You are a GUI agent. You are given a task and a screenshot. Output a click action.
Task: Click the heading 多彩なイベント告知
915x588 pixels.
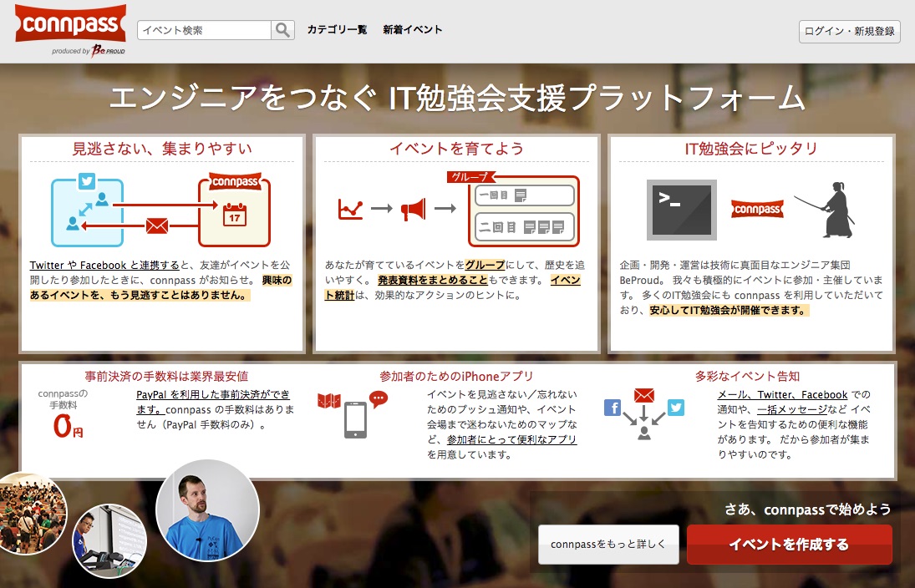(x=748, y=376)
